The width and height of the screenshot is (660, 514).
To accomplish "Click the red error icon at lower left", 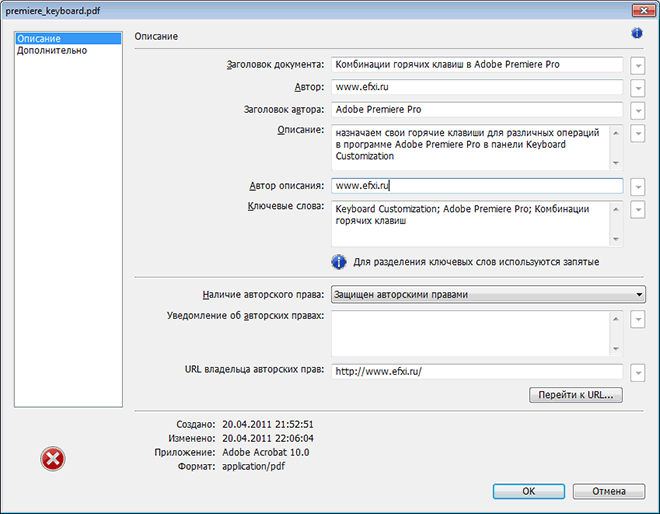I will 53,458.
